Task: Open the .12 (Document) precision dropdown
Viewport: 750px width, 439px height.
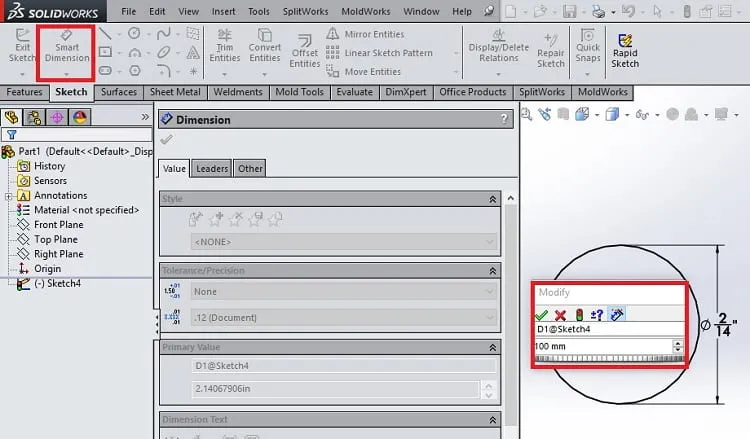Action: [343, 317]
